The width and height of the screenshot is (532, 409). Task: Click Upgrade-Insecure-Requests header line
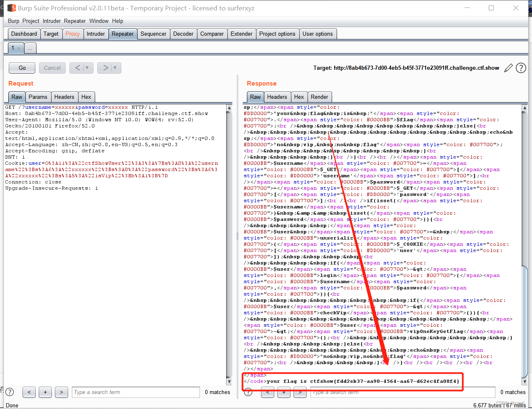pos(52,188)
